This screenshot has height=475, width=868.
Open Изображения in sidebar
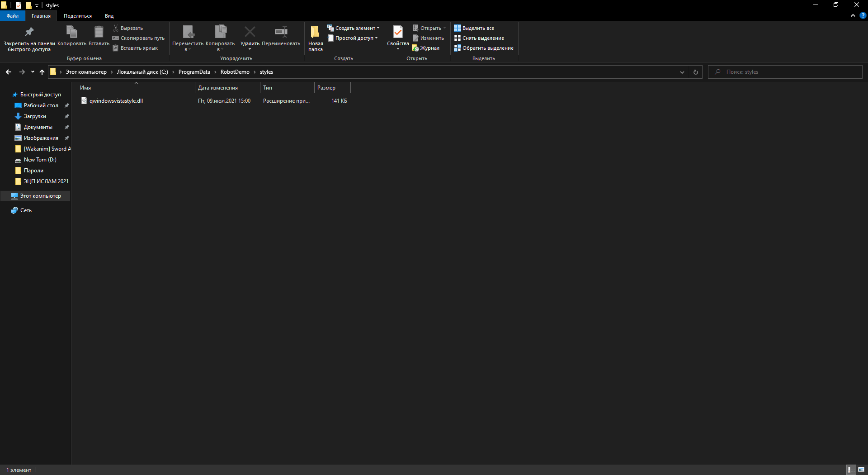[41, 138]
